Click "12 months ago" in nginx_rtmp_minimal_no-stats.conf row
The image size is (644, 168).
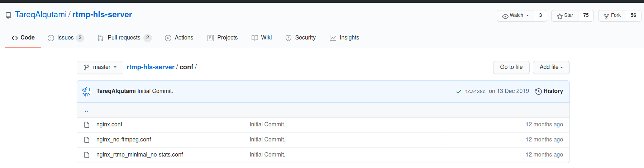coord(544,155)
